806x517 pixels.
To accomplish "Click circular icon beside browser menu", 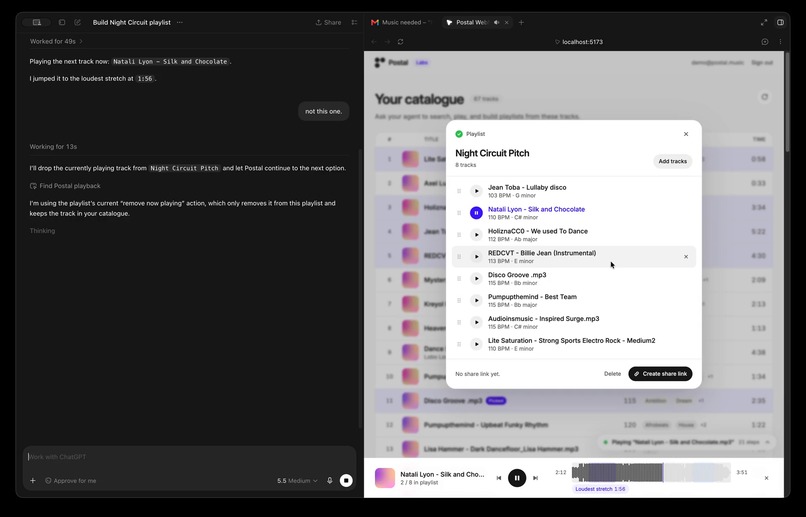I will (765, 42).
